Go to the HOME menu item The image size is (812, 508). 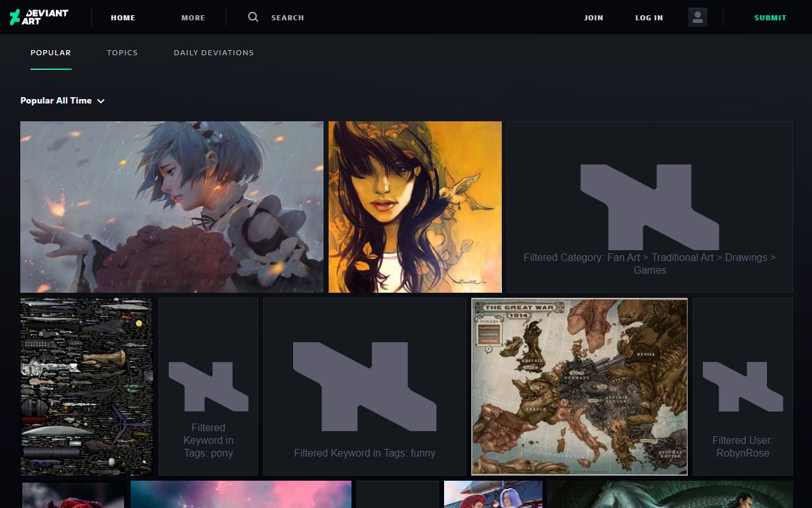point(123,18)
